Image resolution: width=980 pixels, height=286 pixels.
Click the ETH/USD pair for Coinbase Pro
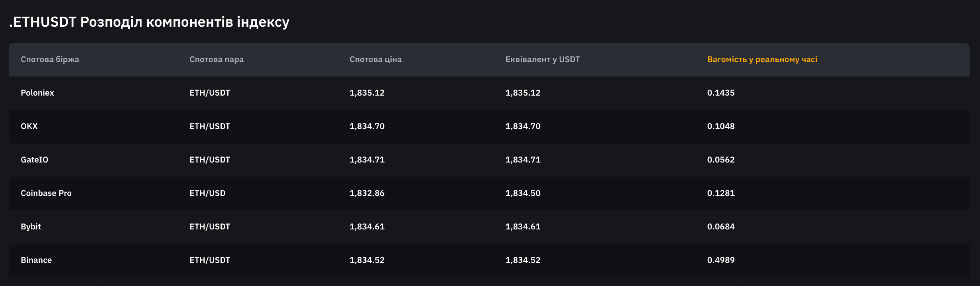click(x=207, y=193)
